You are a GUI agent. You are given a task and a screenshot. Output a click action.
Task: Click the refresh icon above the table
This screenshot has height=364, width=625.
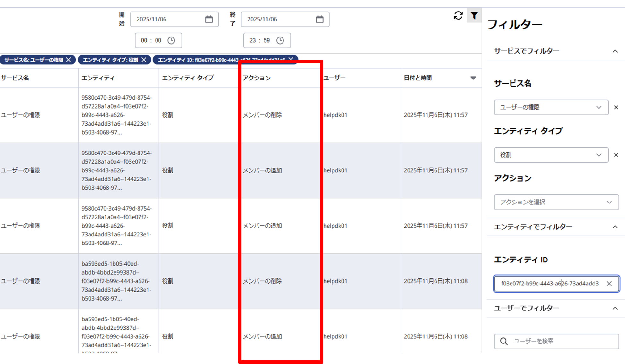tap(458, 15)
